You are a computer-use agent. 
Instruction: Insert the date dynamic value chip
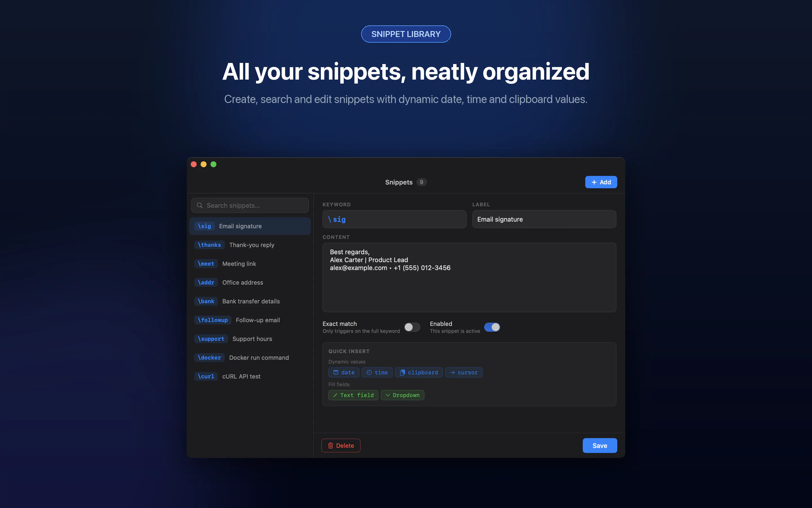point(344,372)
